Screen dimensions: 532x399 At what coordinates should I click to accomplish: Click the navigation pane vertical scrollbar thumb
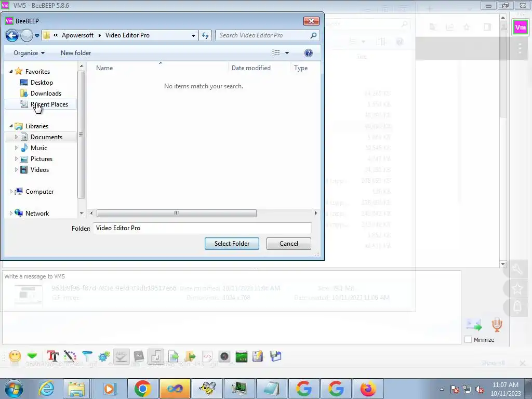pos(82,135)
